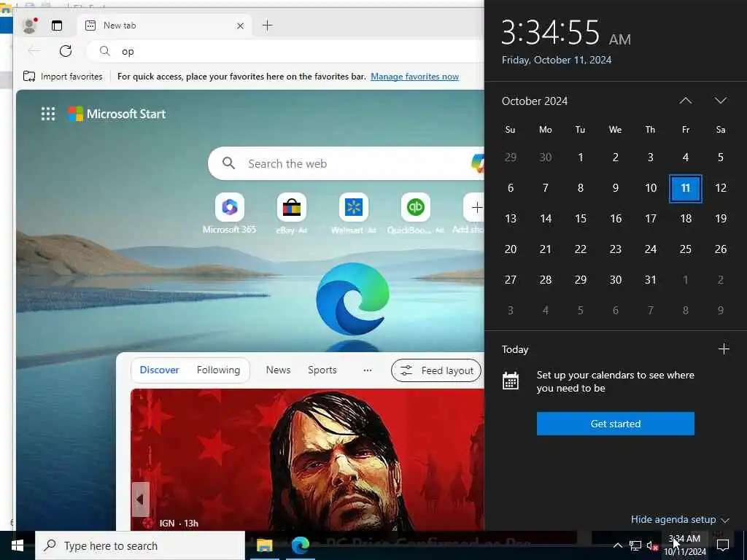747x560 pixels.
Task: Select September 29 in the calendar
Action: coord(510,157)
